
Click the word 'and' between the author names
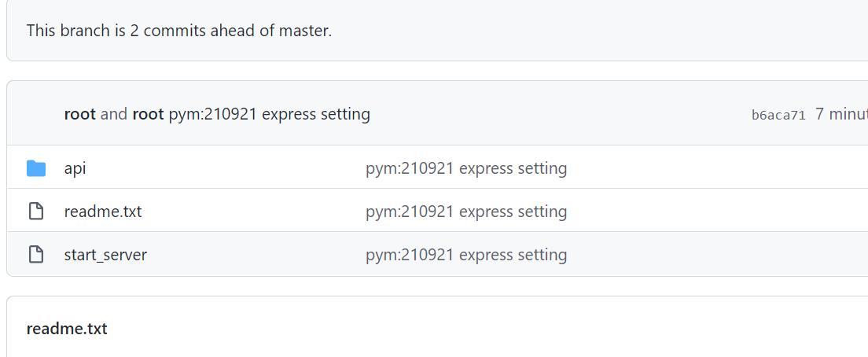coord(113,114)
